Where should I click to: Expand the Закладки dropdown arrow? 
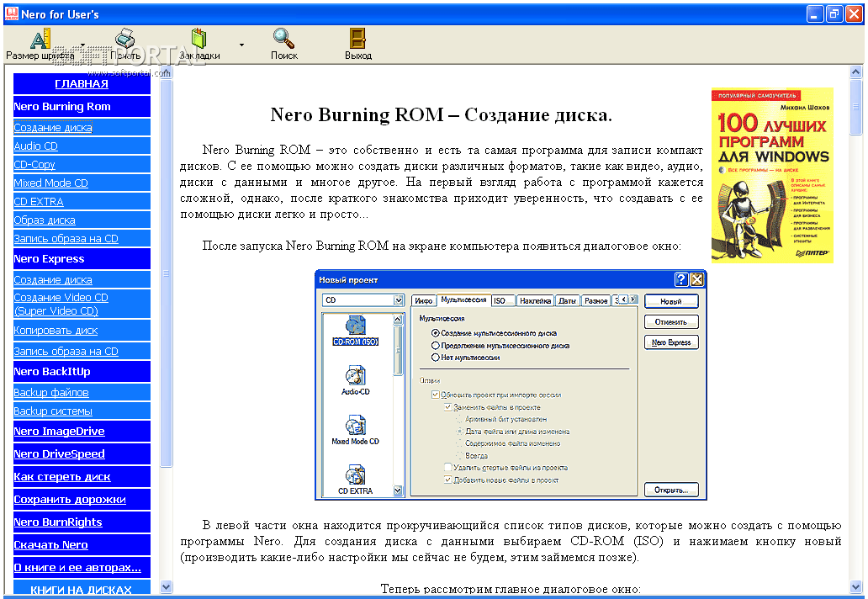241,45
